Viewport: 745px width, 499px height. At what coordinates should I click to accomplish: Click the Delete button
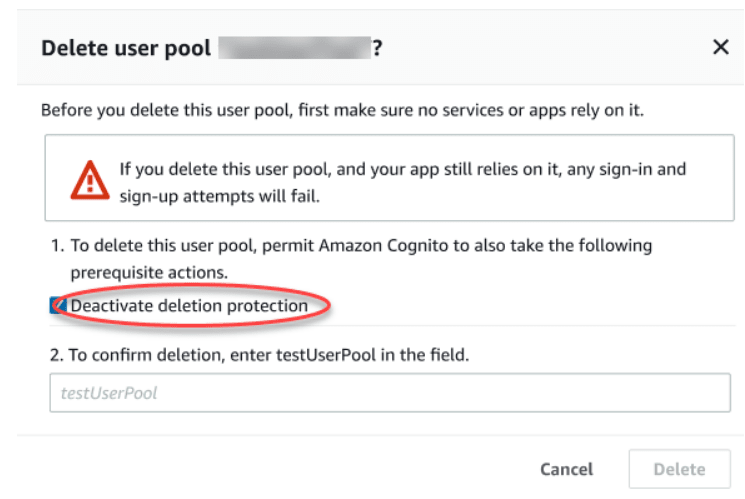click(x=679, y=469)
